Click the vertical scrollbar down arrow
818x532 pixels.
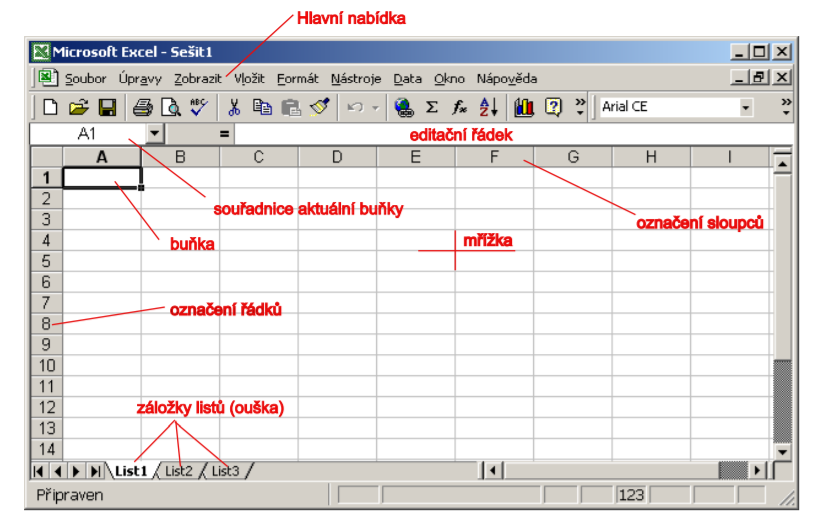[782, 452]
